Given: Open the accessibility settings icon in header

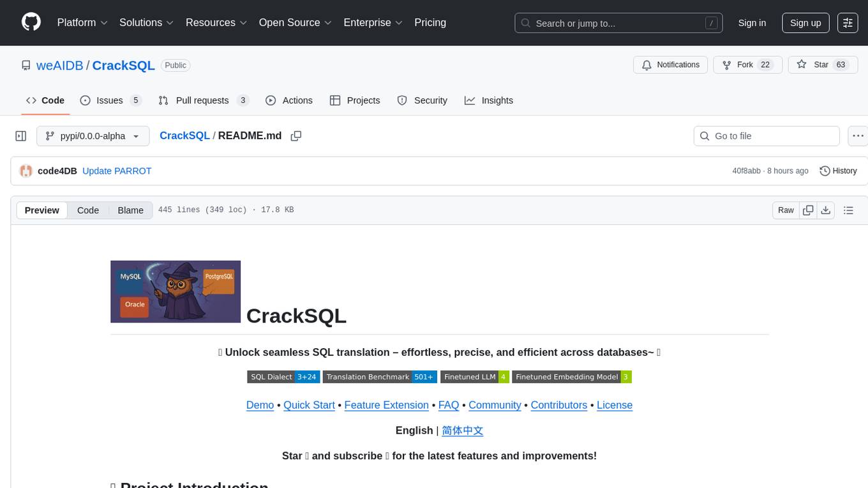Looking at the screenshot, I should (x=848, y=23).
